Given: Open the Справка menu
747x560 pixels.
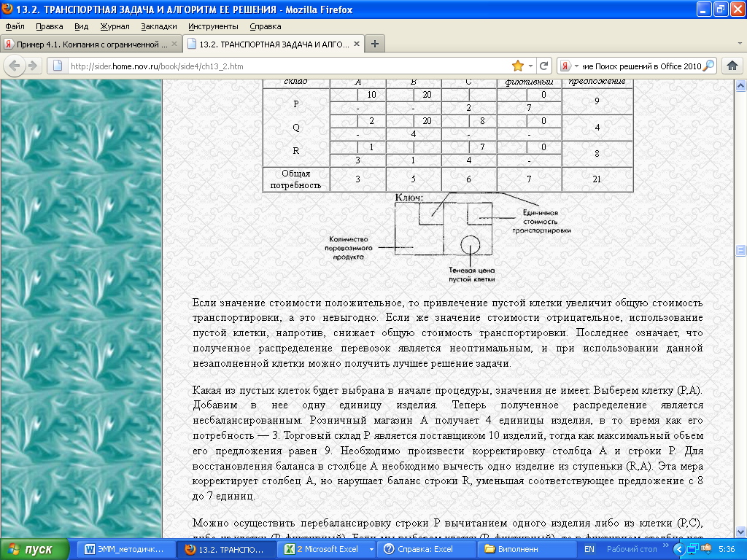Looking at the screenshot, I should 266,27.
